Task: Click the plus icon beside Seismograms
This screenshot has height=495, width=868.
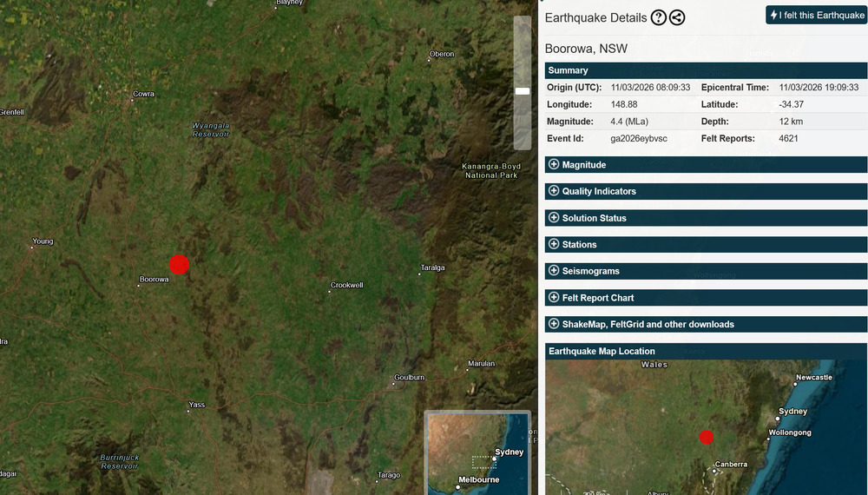Action: coord(554,271)
